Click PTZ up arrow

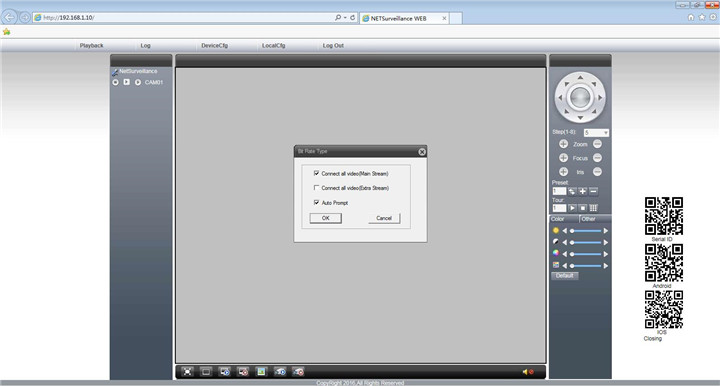coord(580,77)
